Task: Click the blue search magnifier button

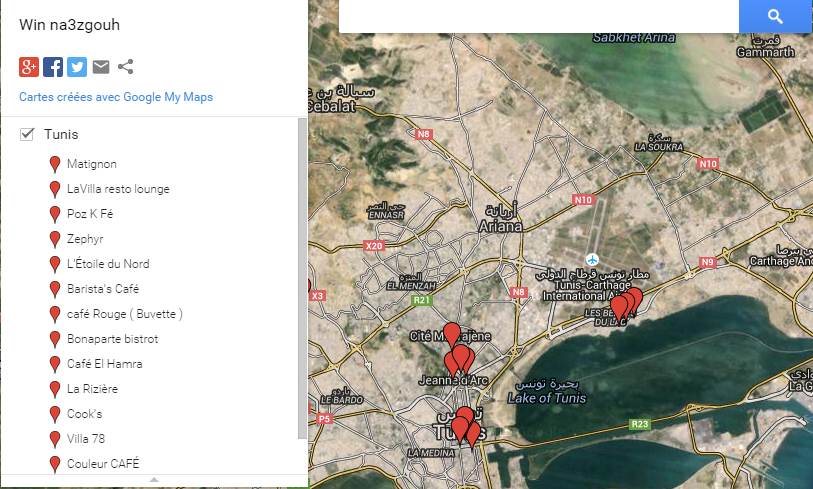Action: tap(775, 16)
